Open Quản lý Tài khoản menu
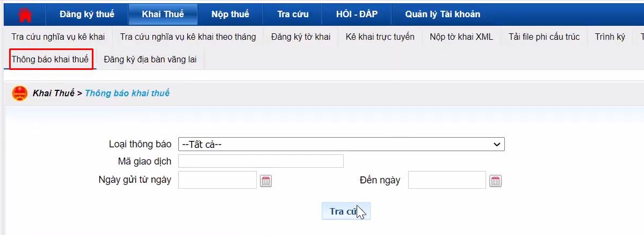This screenshot has height=235, width=644. 443,15
